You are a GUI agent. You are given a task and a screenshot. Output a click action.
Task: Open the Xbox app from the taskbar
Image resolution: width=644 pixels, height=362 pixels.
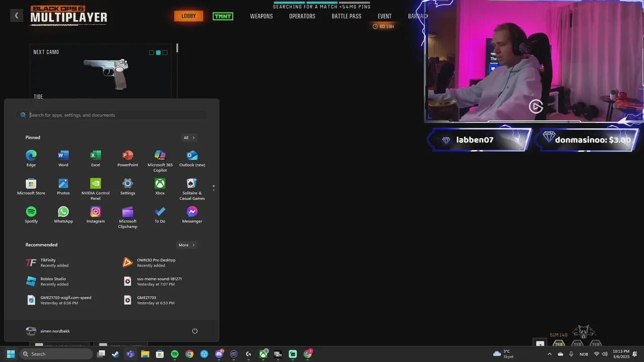point(263,354)
